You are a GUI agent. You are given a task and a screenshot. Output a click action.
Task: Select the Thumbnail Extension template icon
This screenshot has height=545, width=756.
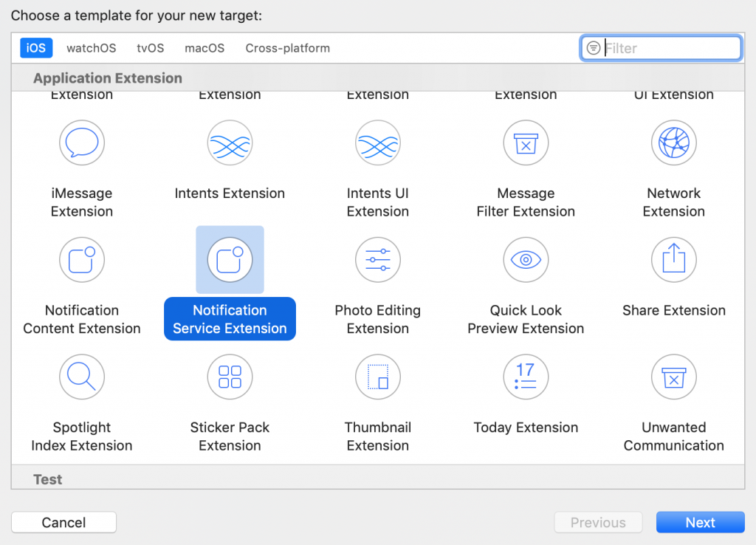[x=377, y=377]
